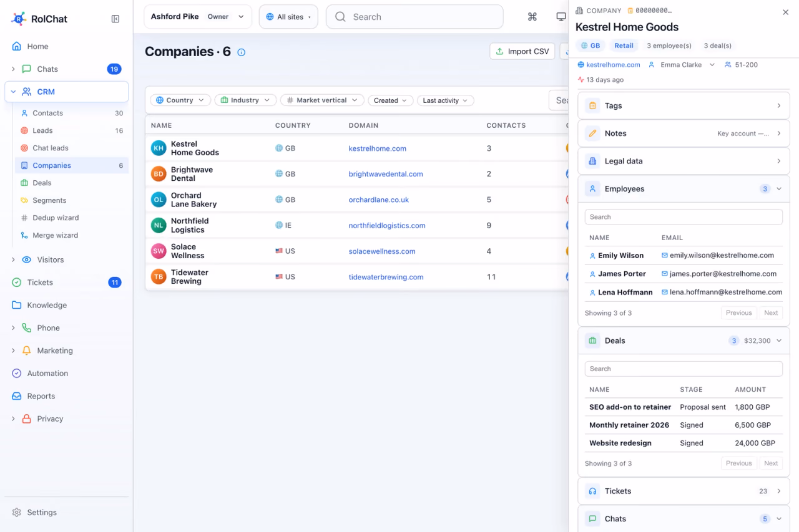Open the command palette shortcut icon
The height and width of the screenshot is (532, 799).
(x=532, y=17)
